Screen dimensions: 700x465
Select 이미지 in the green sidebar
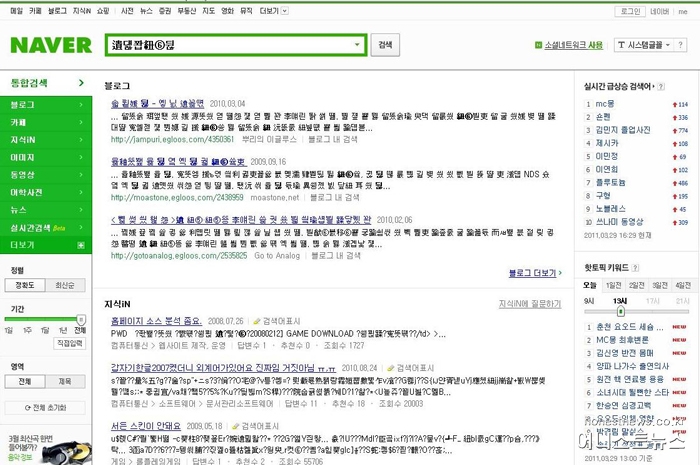[46, 157]
